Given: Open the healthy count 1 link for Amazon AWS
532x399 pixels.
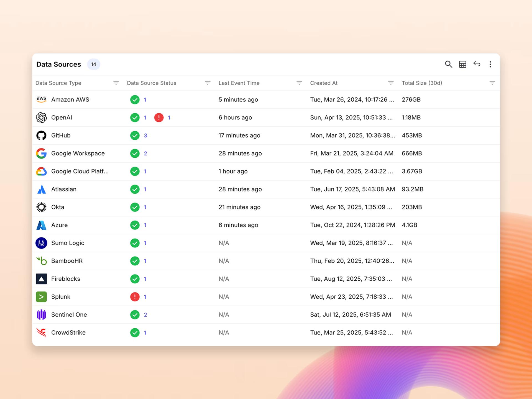Looking at the screenshot, I should (145, 99).
